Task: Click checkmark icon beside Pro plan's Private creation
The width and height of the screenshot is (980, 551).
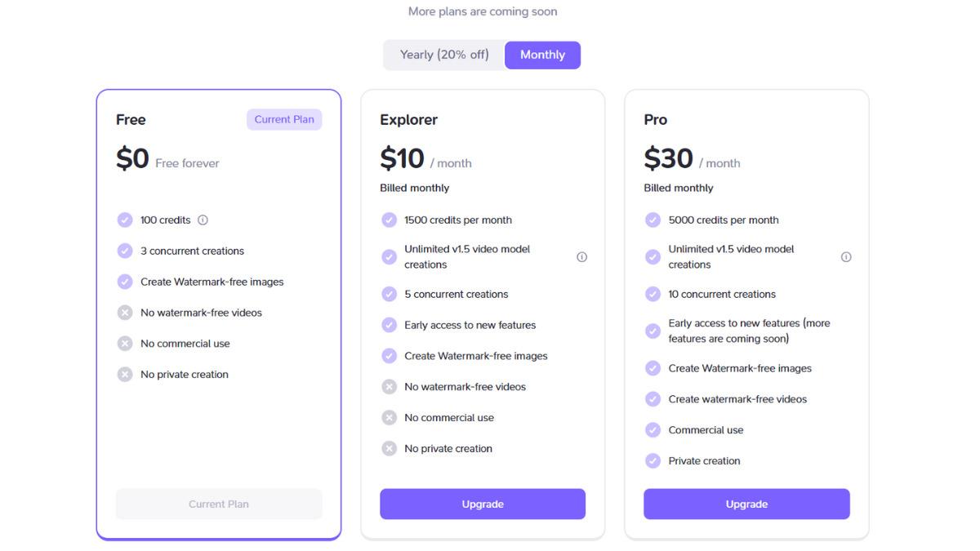Action: tap(653, 460)
